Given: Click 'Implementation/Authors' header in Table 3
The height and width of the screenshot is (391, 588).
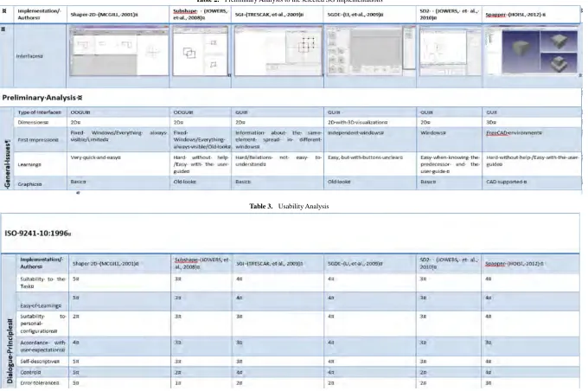Looking at the screenshot, I should [x=42, y=263].
